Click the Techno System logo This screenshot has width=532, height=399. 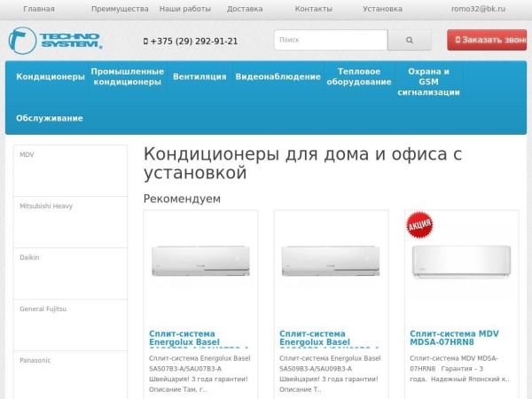(x=55, y=41)
